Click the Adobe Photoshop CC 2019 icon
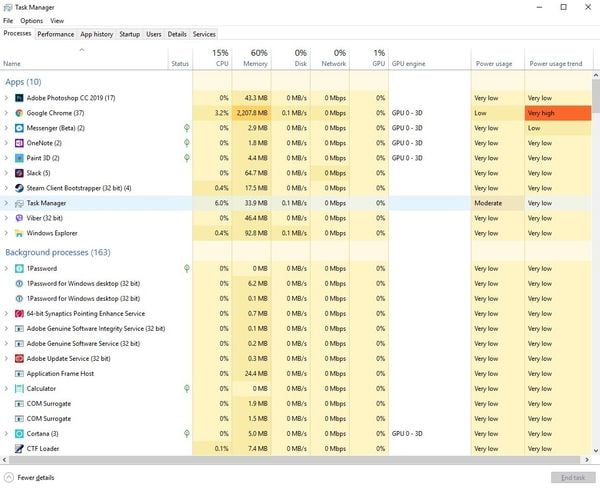The width and height of the screenshot is (600, 490). tap(19, 98)
